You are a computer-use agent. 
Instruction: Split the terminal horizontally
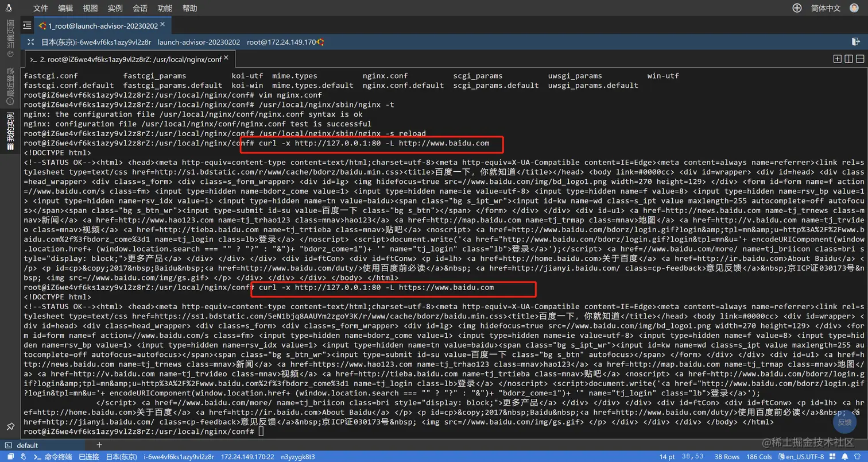(860, 59)
